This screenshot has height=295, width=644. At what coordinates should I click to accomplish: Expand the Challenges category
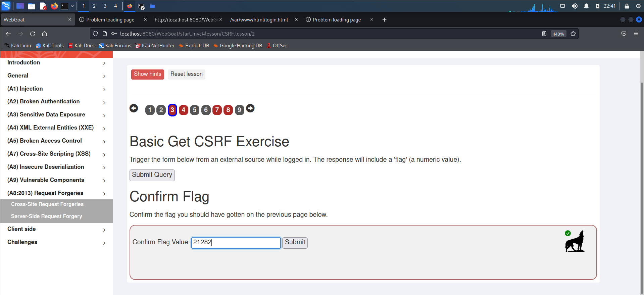[x=56, y=242]
